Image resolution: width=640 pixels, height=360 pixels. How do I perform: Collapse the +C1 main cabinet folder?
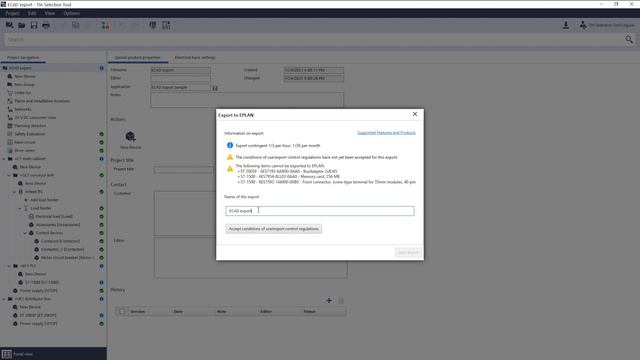pos(4,159)
